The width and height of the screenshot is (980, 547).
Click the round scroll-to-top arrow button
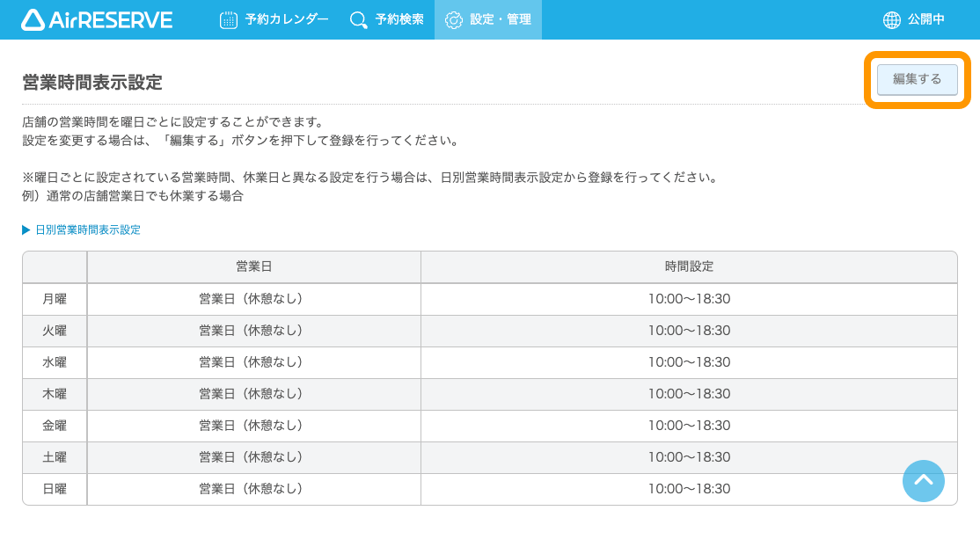(x=923, y=481)
